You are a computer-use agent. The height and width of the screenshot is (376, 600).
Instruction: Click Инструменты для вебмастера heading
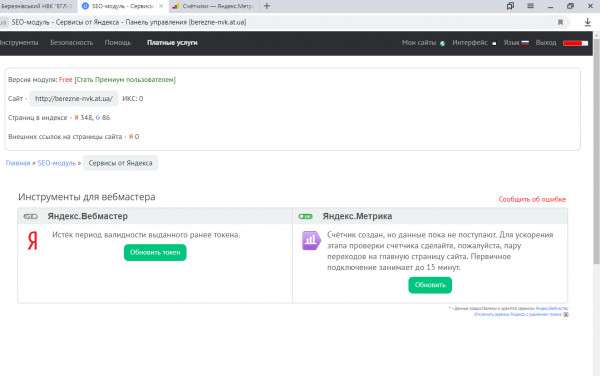[86, 197]
